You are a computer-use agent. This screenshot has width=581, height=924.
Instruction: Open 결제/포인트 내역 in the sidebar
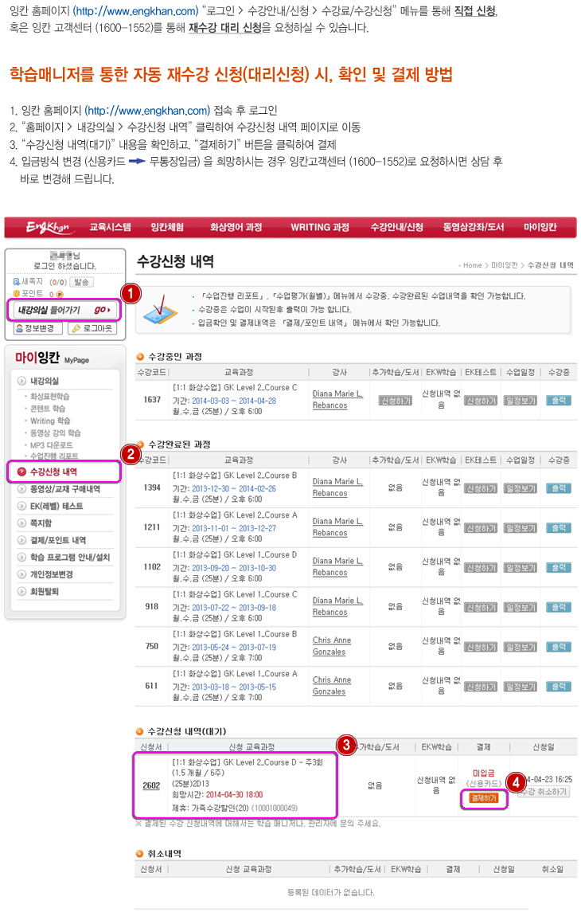pos(57,540)
